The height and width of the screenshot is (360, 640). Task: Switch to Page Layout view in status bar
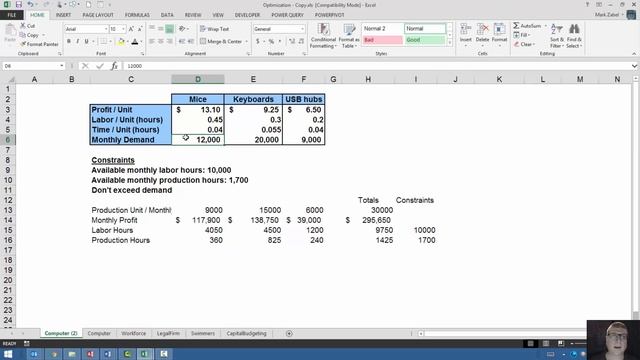click(x=546, y=343)
